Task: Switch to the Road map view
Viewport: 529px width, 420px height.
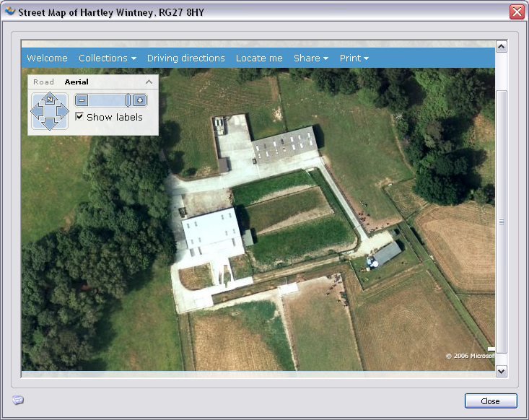Action: point(43,82)
